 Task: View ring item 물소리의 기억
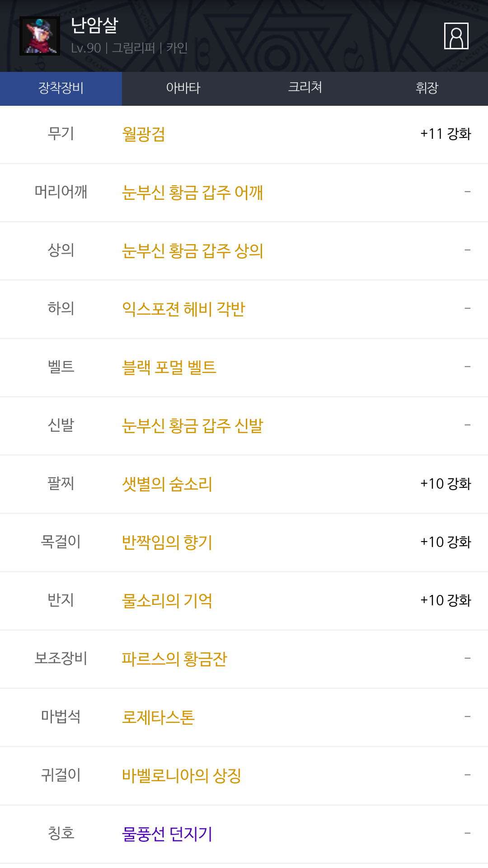coord(167,601)
